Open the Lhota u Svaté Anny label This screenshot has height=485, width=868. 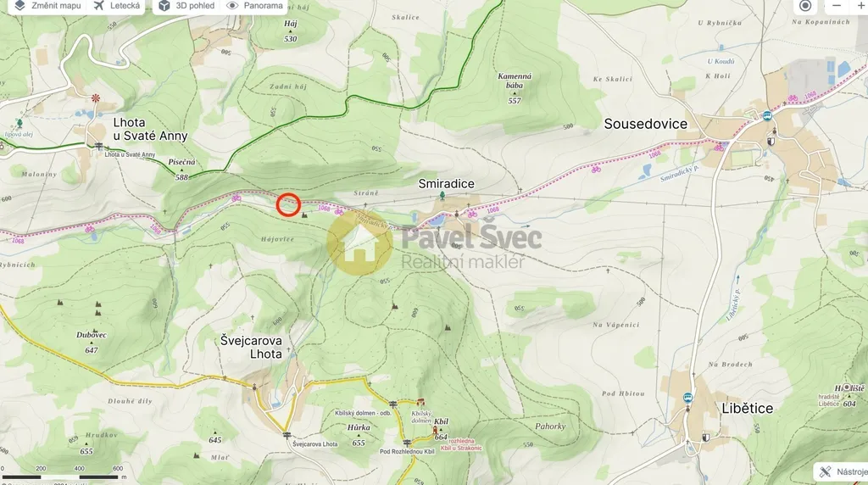[x=150, y=129]
